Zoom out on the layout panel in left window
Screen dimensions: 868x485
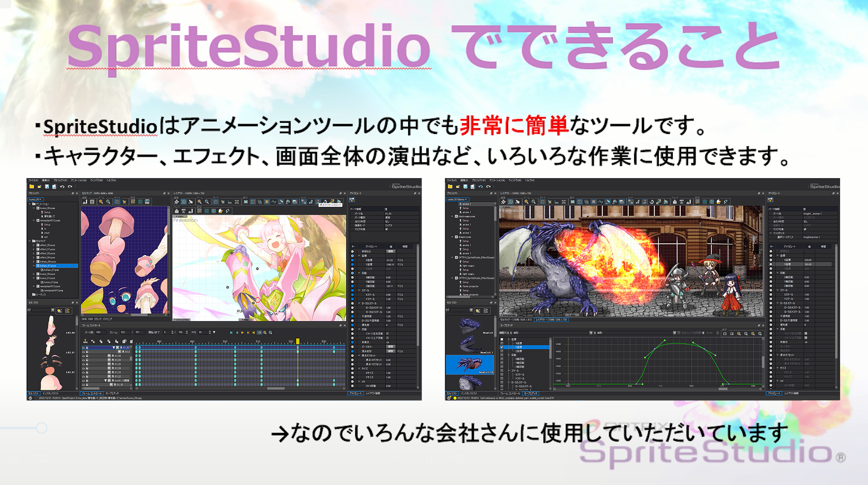(x=207, y=202)
